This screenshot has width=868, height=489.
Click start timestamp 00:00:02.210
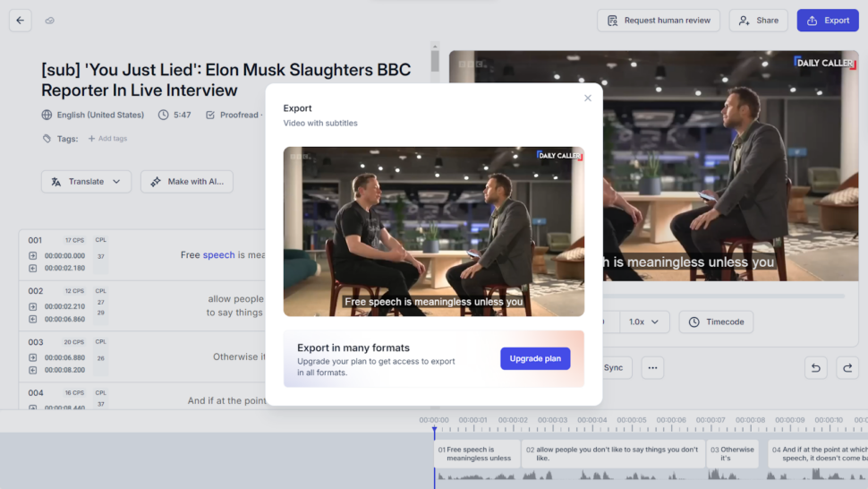[64, 306]
